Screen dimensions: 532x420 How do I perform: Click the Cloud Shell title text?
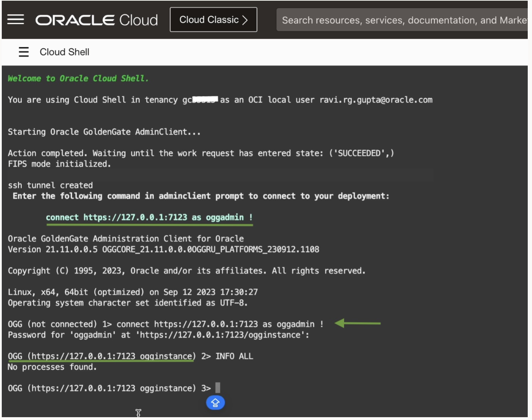[x=64, y=52]
